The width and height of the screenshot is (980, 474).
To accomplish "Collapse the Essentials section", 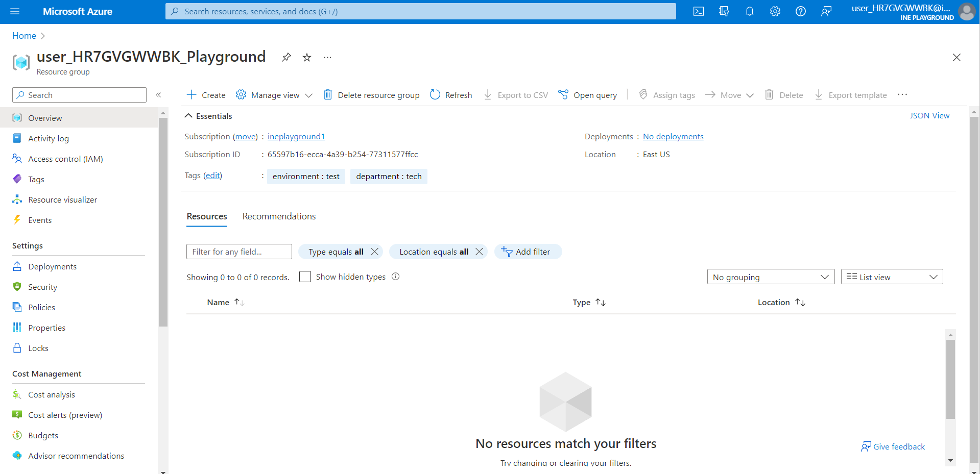I will point(188,116).
